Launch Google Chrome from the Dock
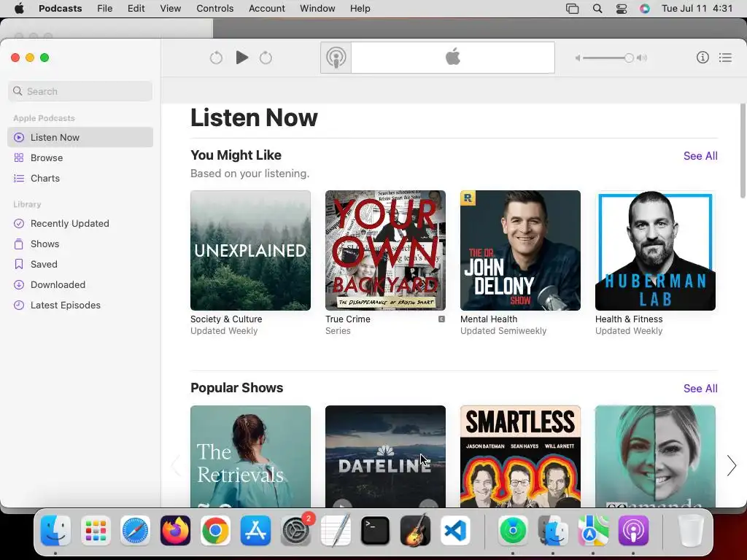Viewport: 747px width, 560px height. click(215, 531)
